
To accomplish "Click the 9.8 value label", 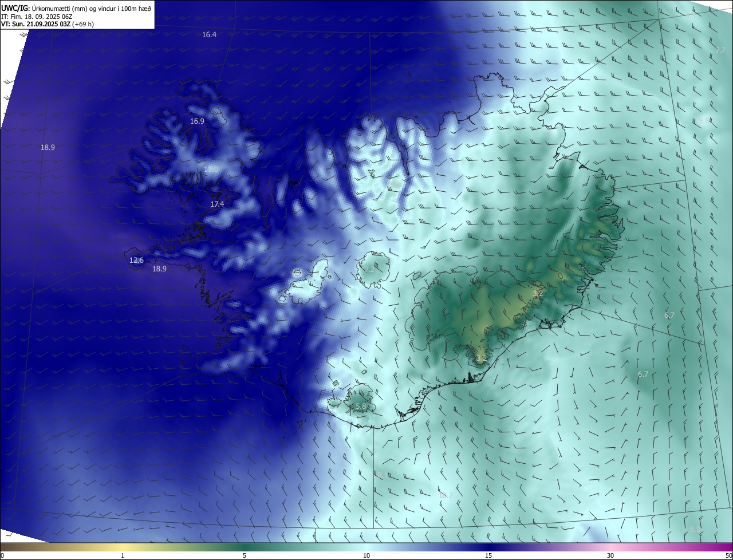I will click(x=704, y=120).
